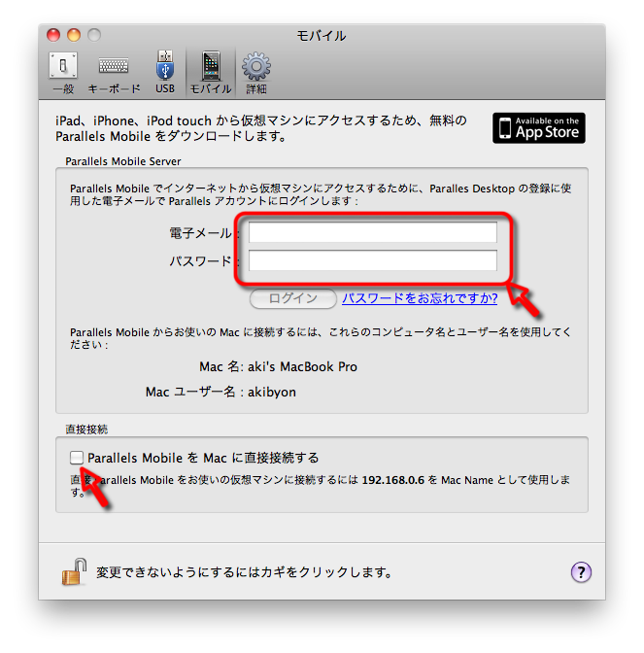
Task: Open the パスワードをお忘れですか? link
Action: pos(420,298)
